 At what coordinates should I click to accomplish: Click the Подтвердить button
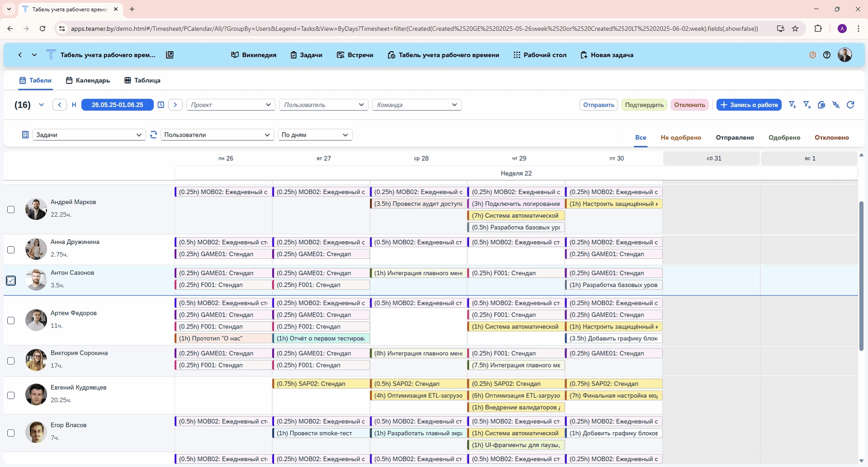[x=644, y=105]
